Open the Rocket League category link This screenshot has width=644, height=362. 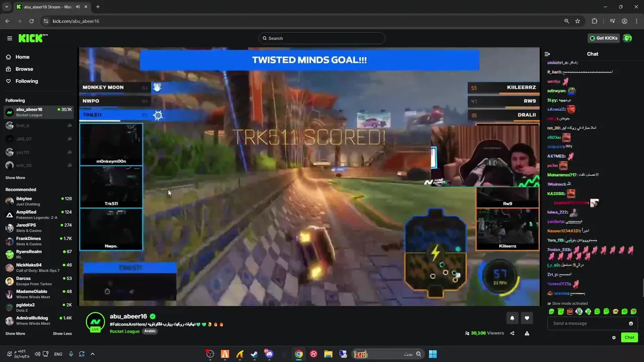tap(124, 331)
